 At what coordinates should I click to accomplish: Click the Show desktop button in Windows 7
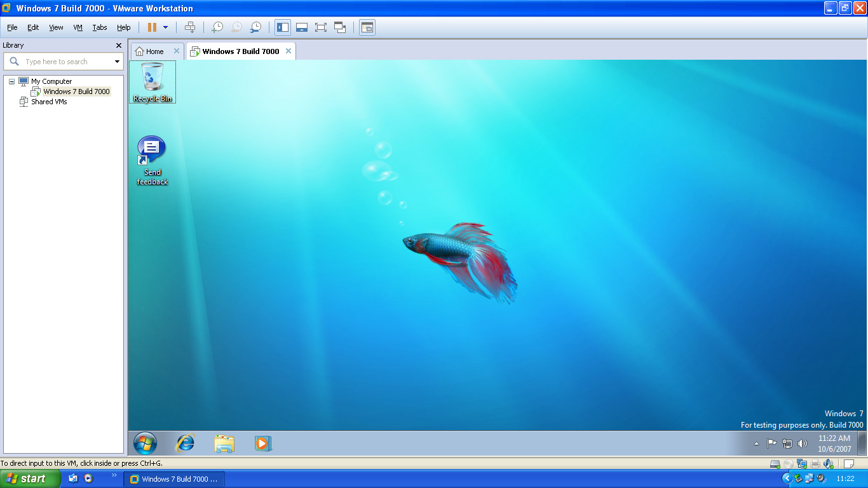(862, 444)
